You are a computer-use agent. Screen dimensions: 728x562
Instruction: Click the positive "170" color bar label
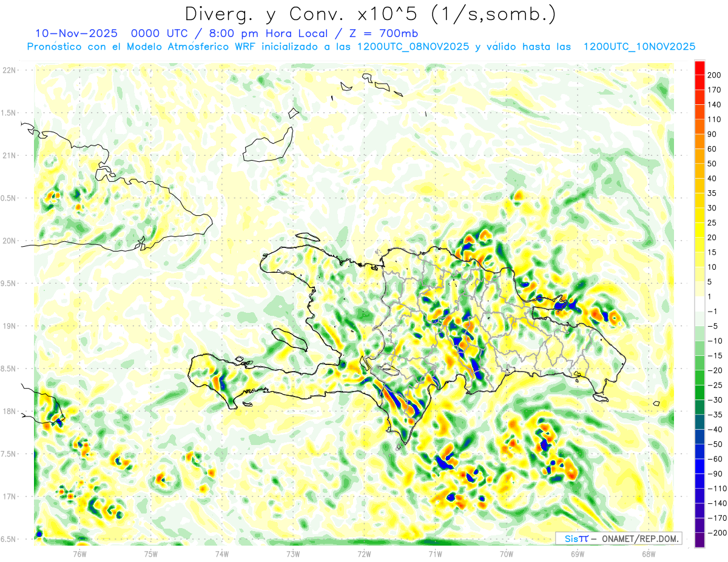(714, 90)
